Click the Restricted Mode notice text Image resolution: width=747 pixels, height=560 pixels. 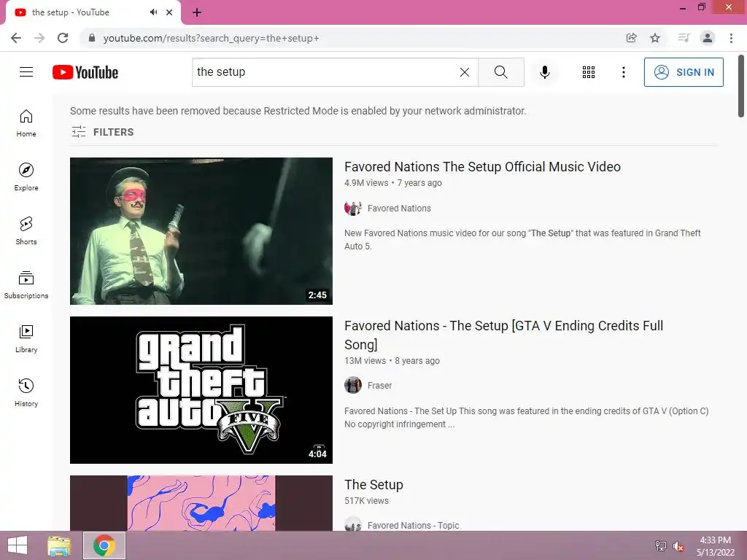click(298, 111)
